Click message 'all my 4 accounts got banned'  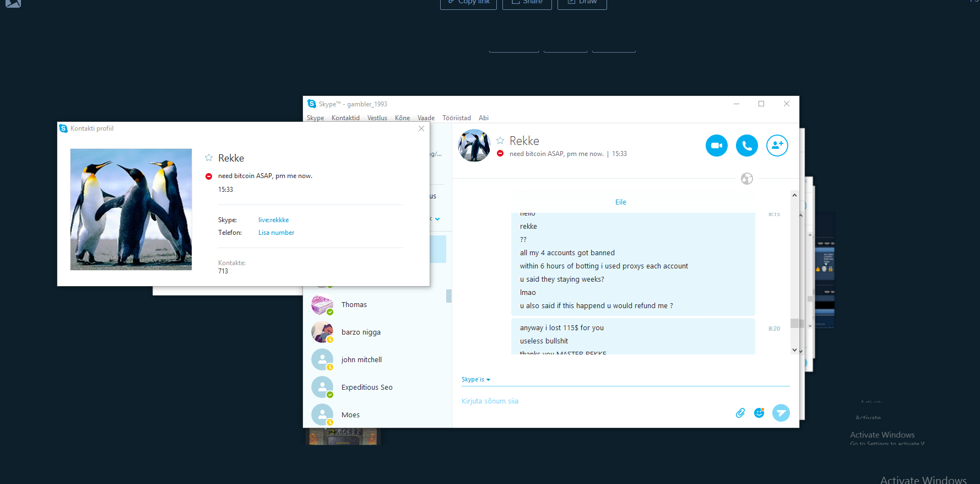click(567, 253)
